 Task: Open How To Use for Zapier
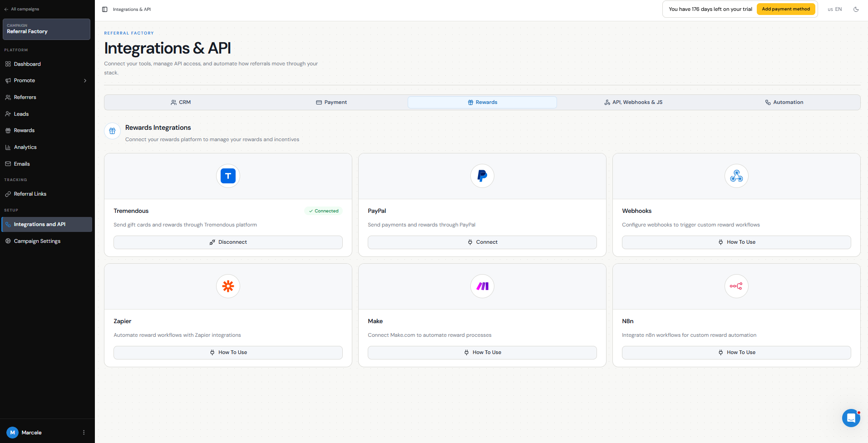coord(228,353)
